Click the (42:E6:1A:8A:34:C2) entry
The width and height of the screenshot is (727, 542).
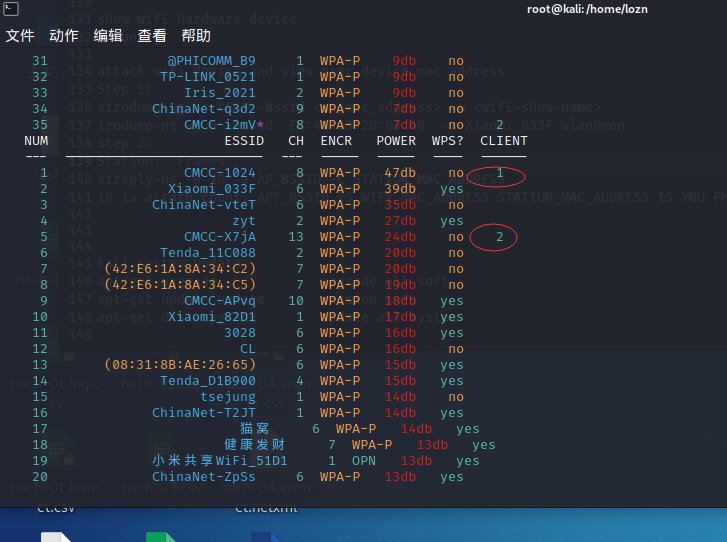point(180,269)
